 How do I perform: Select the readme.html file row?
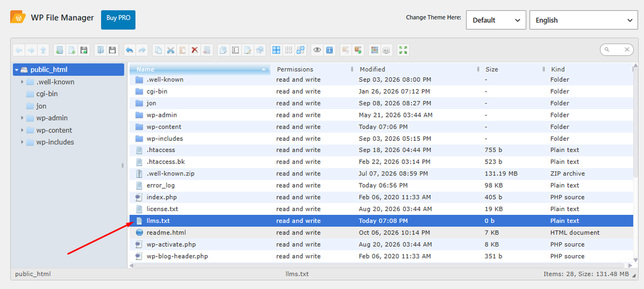[x=381, y=232]
